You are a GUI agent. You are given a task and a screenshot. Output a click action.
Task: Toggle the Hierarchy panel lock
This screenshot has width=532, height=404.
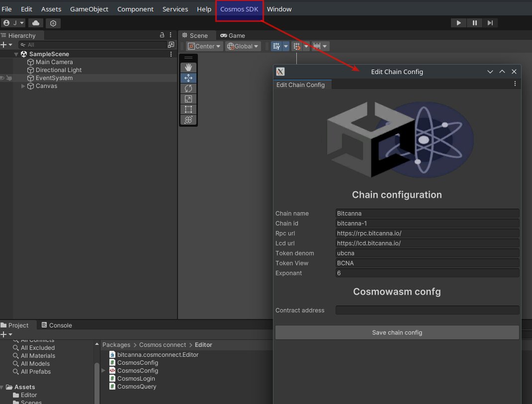click(162, 35)
